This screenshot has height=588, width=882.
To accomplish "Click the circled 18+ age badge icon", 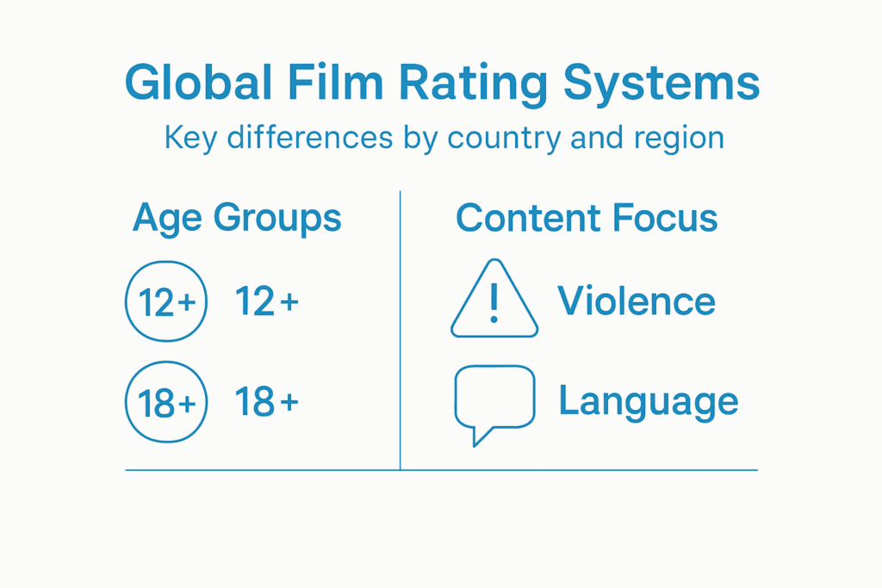I will tap(166, 402).
